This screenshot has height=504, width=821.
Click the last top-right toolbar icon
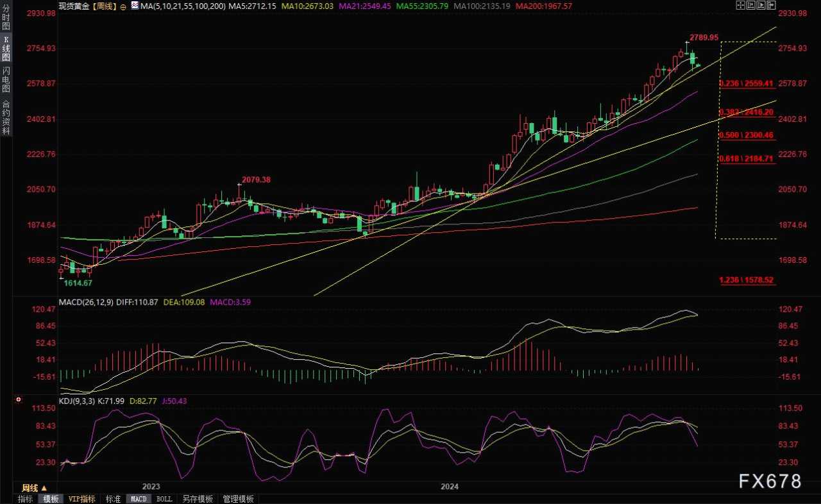pos(771,5)
